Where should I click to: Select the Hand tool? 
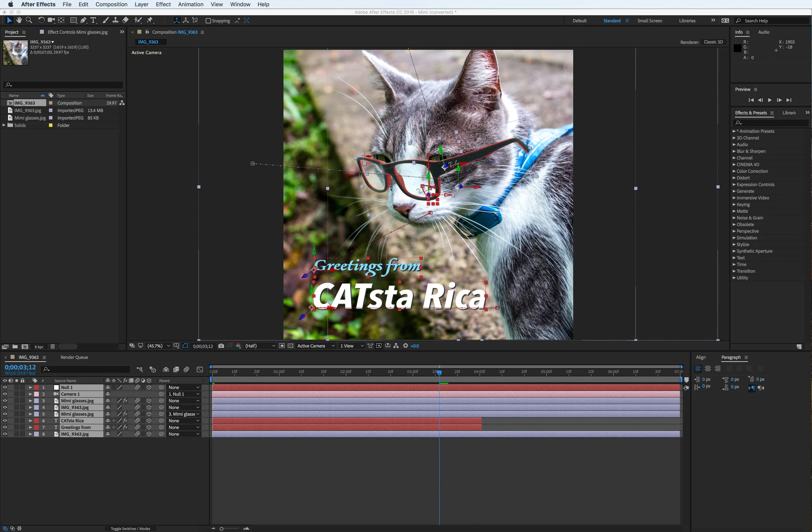pyautogui.click(x=19, y=20)
